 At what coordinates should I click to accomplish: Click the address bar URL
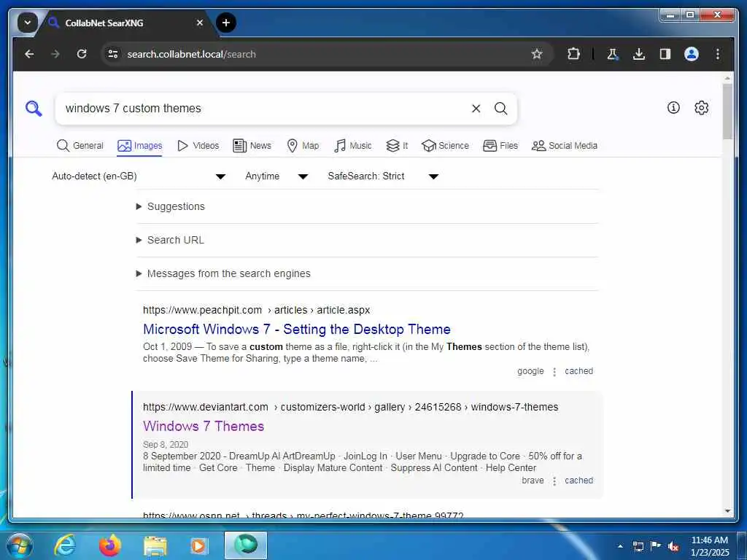pos(191,54)
